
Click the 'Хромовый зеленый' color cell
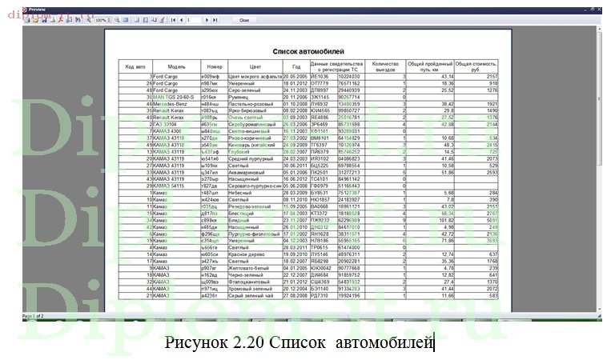click(x=255, y=289)
